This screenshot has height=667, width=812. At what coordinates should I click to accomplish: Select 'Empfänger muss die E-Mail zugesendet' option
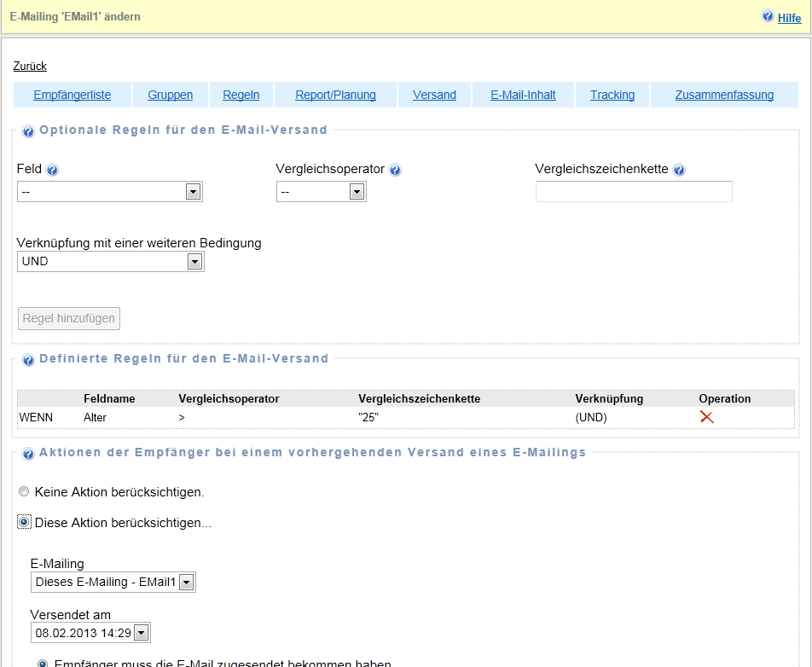pos(43,663)
